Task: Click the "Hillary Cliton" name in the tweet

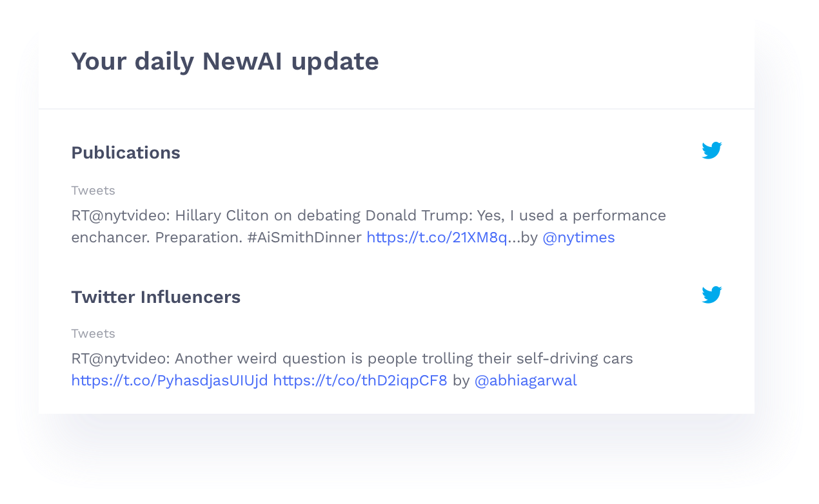Action: click(x=218, y=215)
